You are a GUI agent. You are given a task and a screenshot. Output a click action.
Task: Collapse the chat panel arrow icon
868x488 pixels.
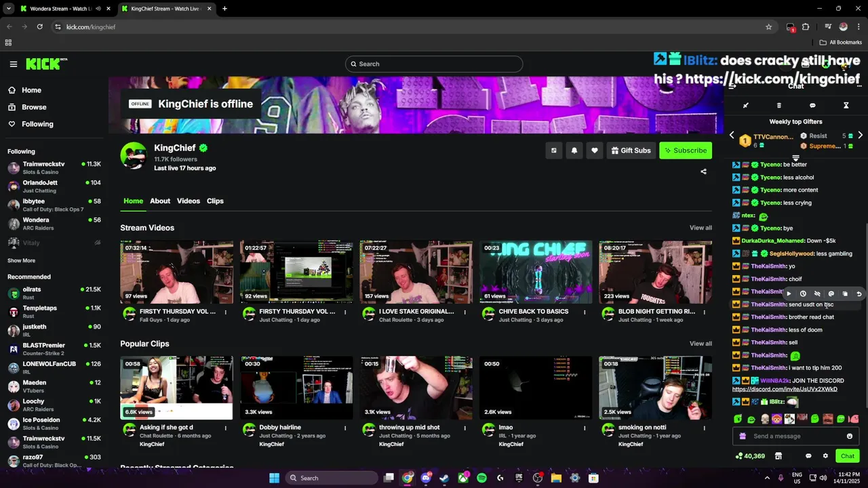[x=732, y=86]
